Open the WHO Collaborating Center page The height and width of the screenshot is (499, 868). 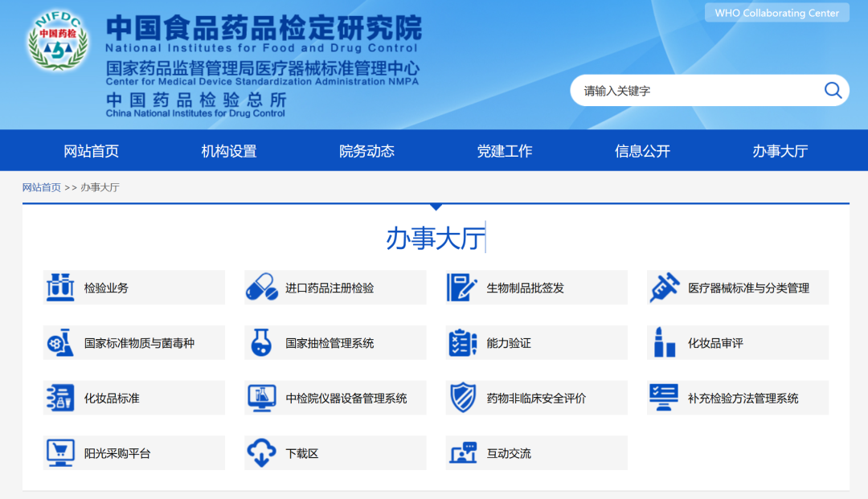[x=776, y=13]
